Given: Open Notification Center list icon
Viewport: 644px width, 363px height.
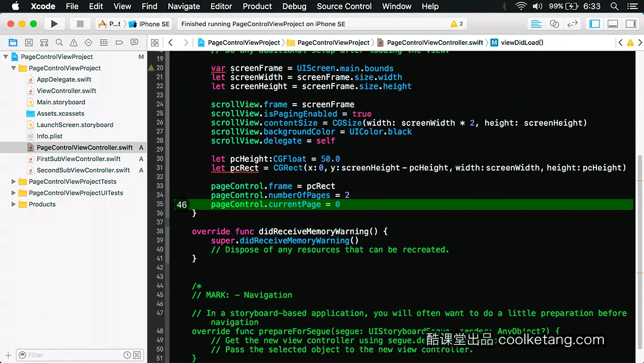Looking at the screenshot, I should 633,6.
